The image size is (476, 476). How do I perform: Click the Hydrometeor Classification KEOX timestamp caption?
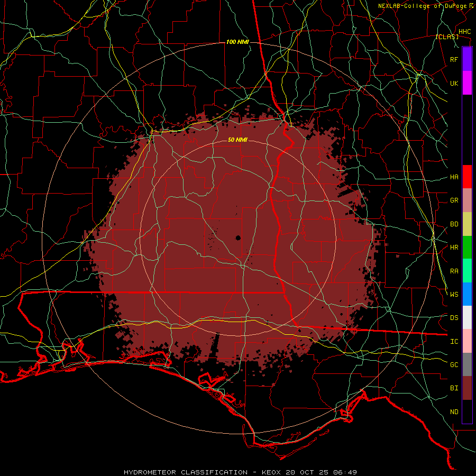tap(240, 472)
